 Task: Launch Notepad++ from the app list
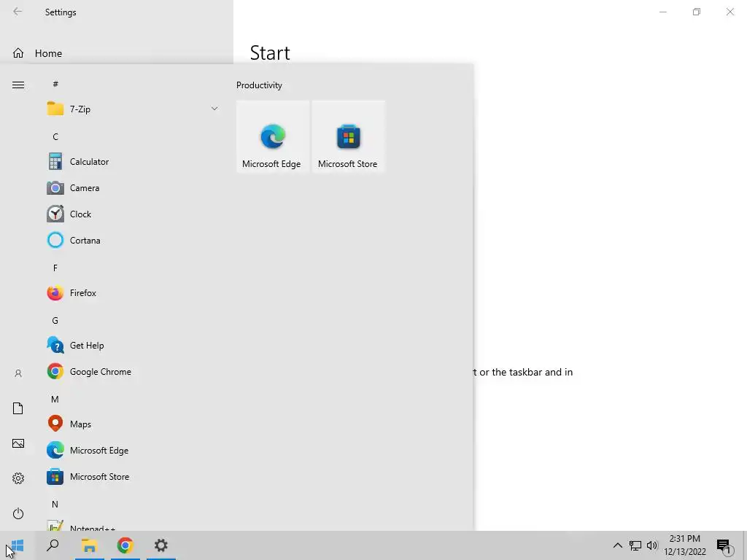click(x=133, y=525)
